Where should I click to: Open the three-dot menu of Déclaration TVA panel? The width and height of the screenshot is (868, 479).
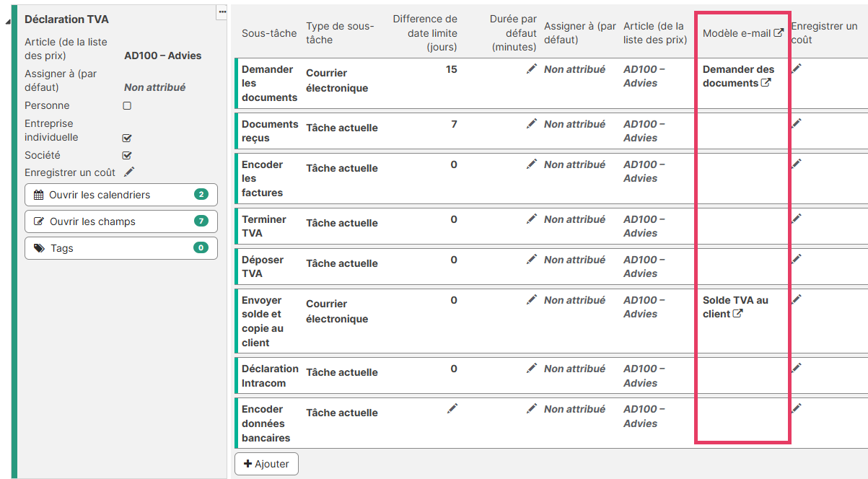[222, 12]
